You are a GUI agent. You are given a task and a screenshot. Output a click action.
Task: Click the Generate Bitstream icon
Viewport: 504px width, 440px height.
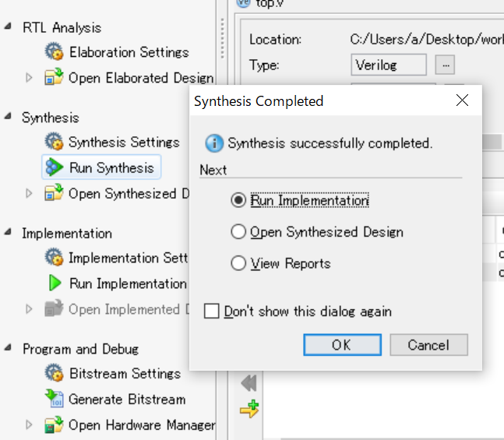(54, 399)
